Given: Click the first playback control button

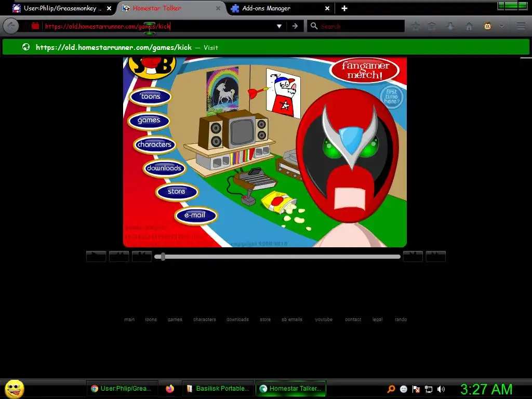Looking at the screenshot, I should (x=96, y=257).
